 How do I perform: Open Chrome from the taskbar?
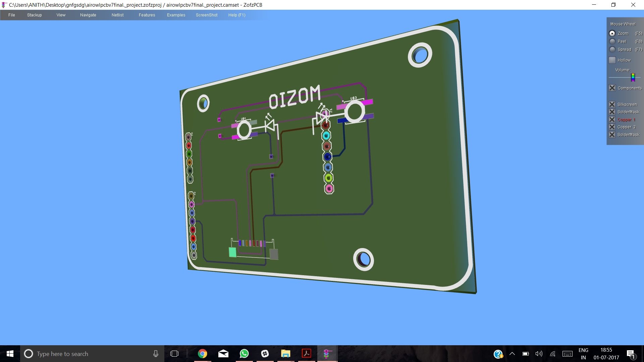[202, 354]
